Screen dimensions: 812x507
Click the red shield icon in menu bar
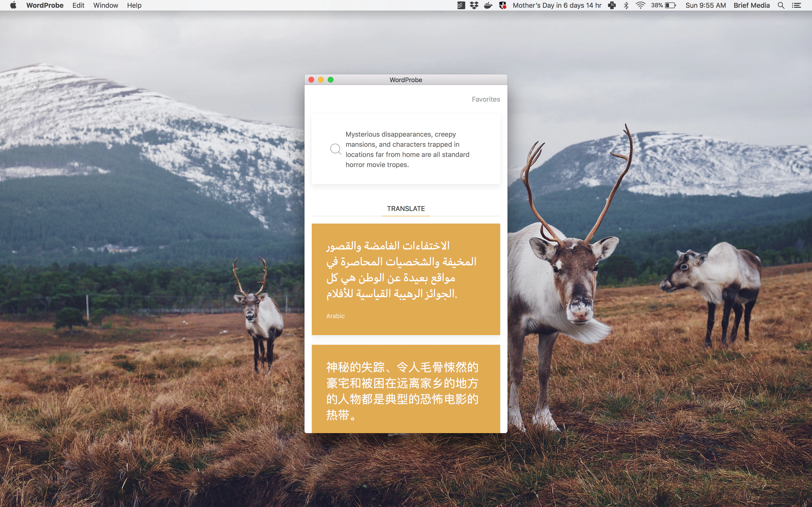click(503, 5)
